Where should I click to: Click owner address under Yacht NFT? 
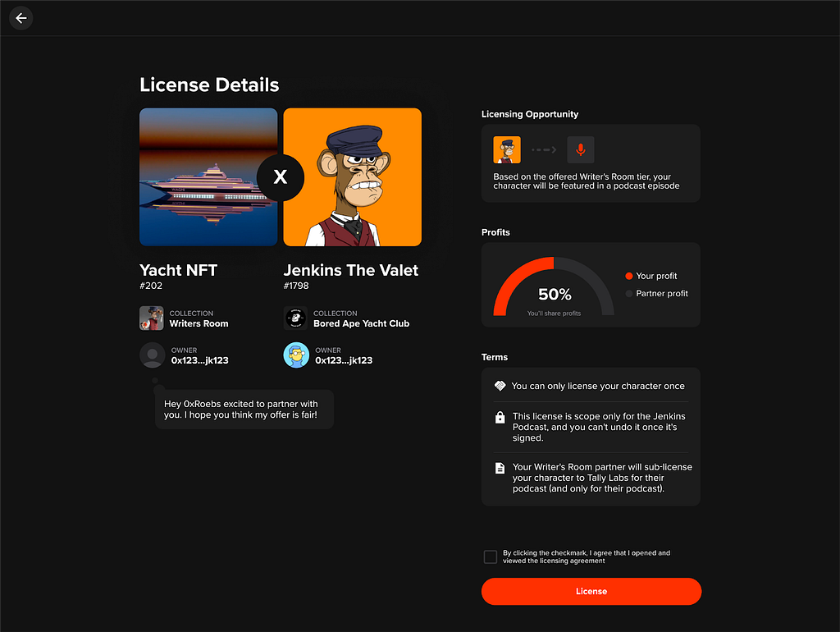pyautogui.click(x=200, y=361)
